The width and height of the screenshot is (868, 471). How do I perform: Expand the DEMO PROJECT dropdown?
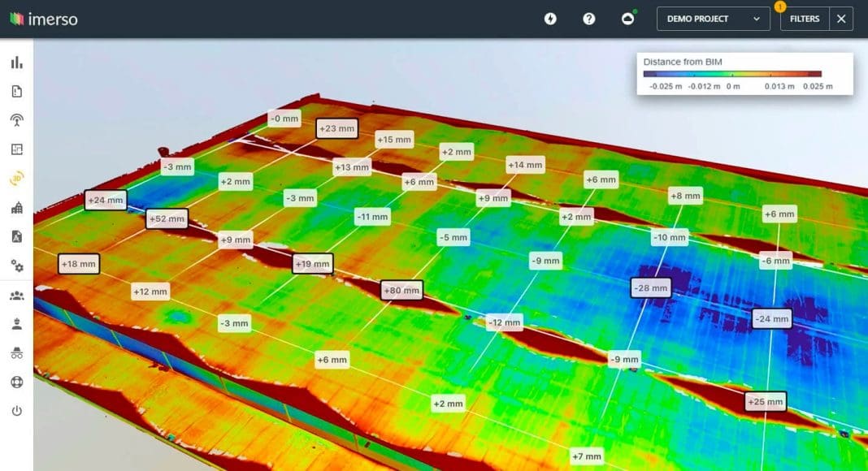coord(713,19)
